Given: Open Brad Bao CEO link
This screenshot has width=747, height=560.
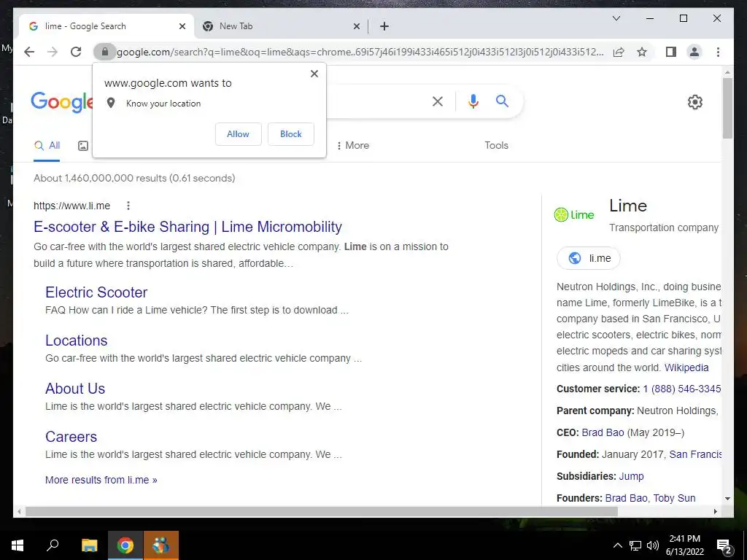Looking at the screenshot, I should tap(603, 432).
